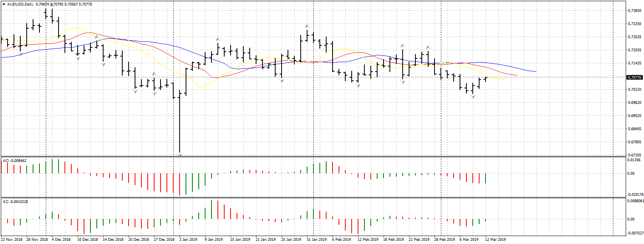Click the down fractal arrow under the 3 Jan 2019 spike low
The width and height of the screenshot is (644, 244).
point(180,154)
